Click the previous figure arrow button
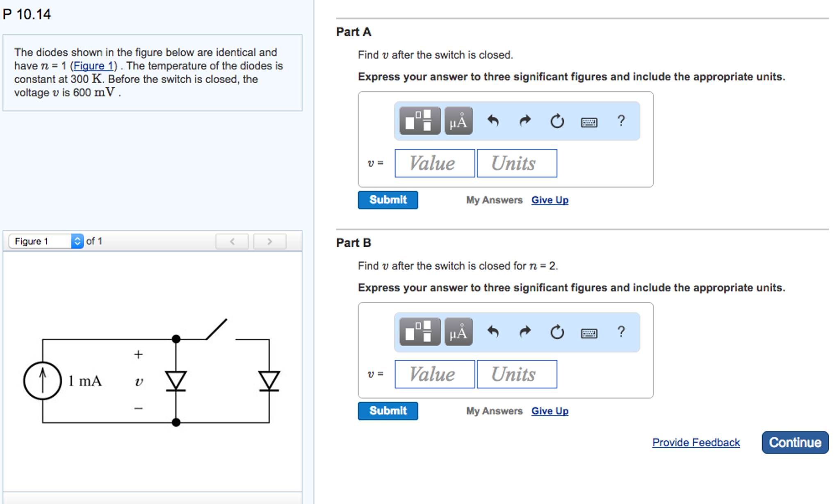Viewport: 839px width, 504px height. click(232, 241)
